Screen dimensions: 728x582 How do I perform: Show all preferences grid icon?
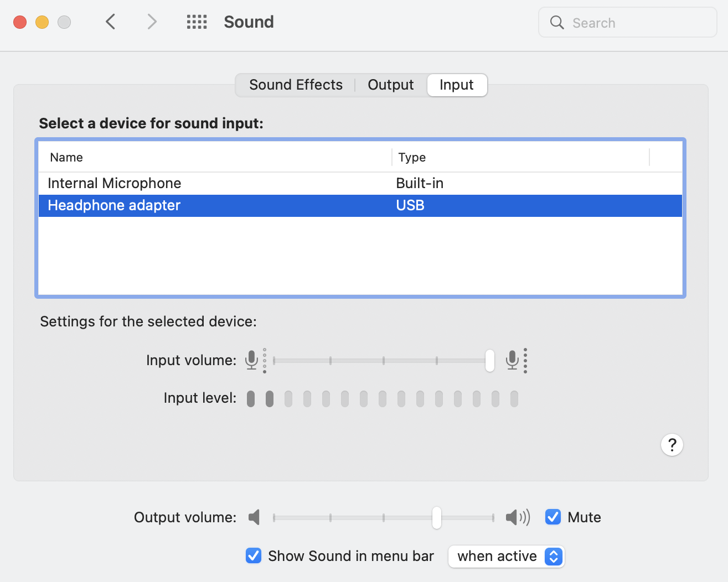pyautogui.click(x=197, y=22)
